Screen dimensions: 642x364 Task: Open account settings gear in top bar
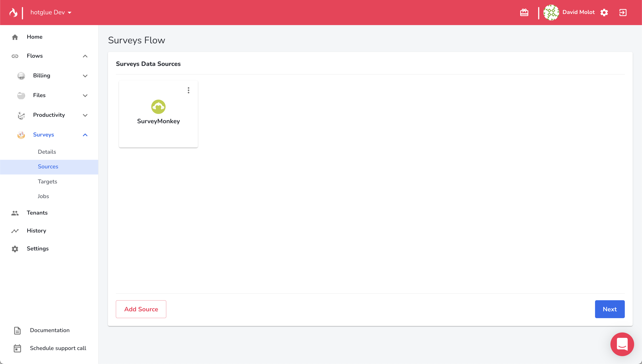(x=604, y=12)
